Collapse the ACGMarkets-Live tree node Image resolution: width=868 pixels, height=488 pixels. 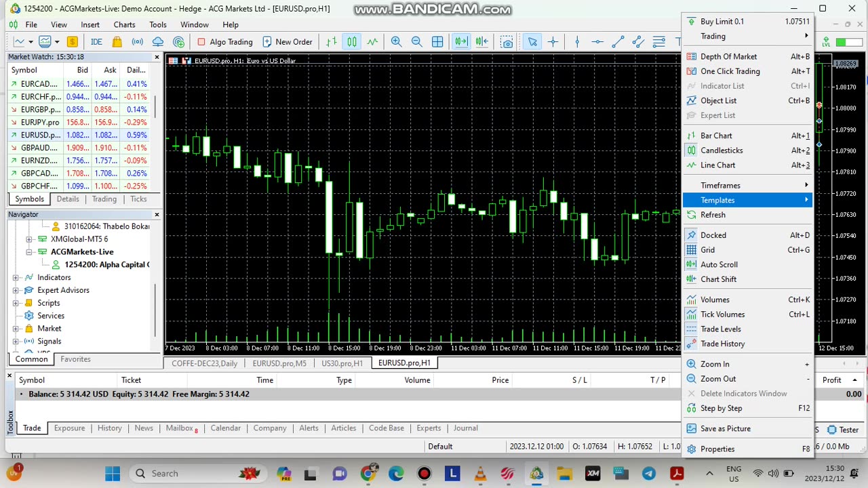29,252
